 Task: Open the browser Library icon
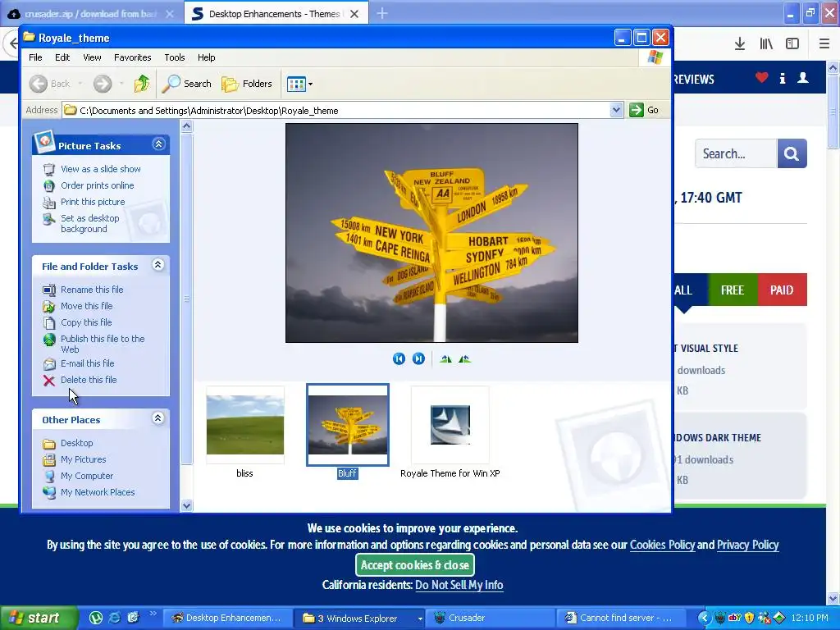pyautogui.click(x=766, y=44)
